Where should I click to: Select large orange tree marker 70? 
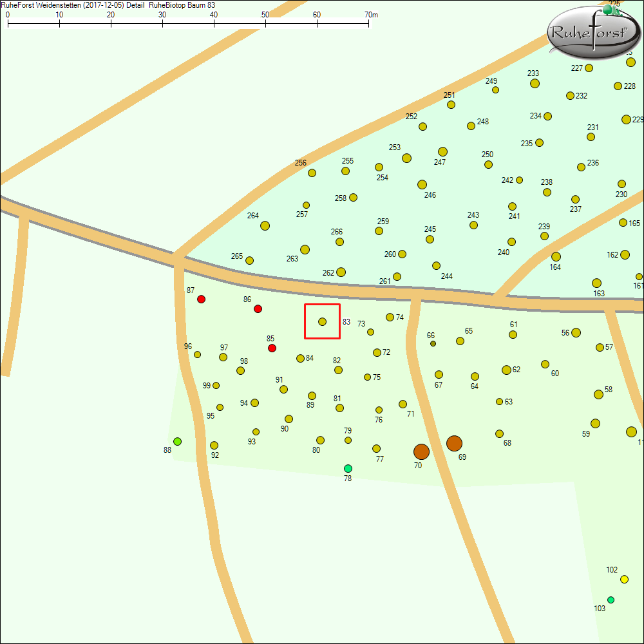(x=421, y=451)
